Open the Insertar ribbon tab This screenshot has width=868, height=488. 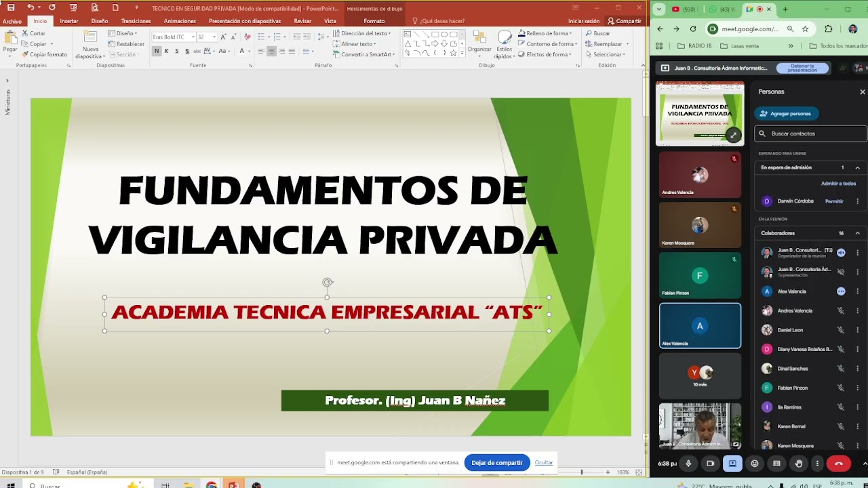(69, 21)
